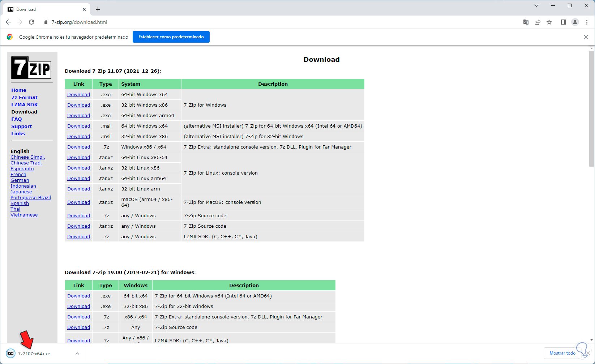This screenshot has width=595, height=364.
Task: Switch language to French
Action: (x=18, y=175)
